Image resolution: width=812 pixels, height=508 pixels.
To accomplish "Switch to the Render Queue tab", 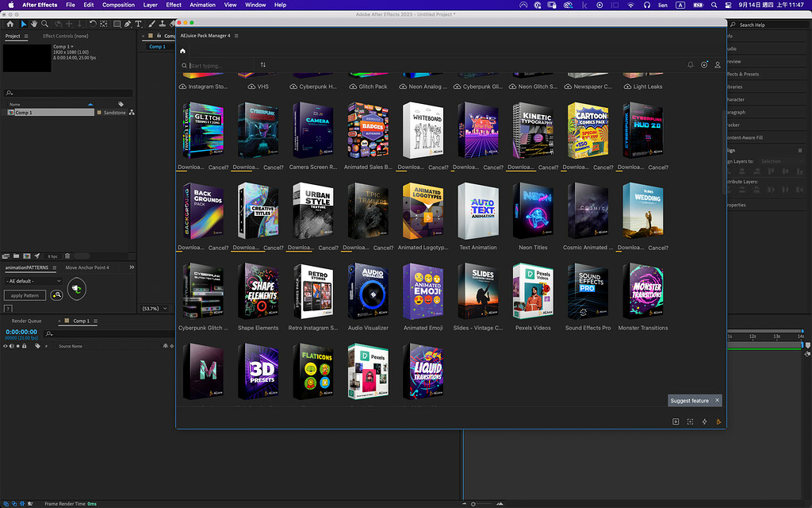I will (x=26, y=321).
